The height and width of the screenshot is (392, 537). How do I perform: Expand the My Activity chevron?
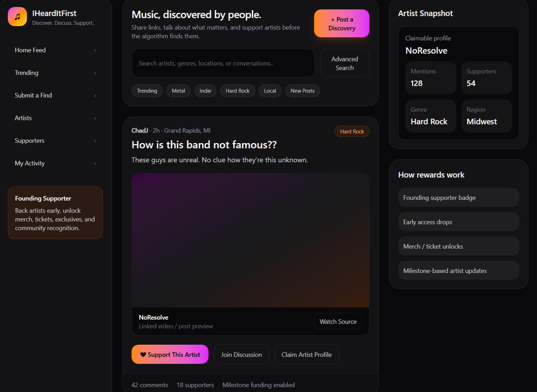tap(95, 163)
